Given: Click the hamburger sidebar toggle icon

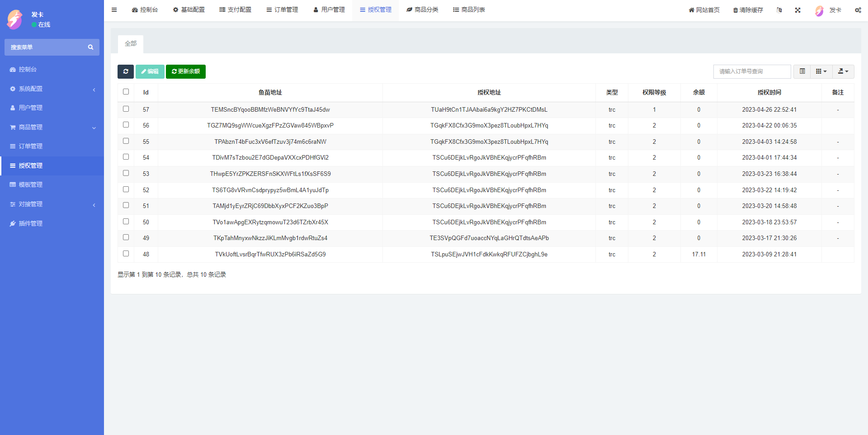Looking at the screenshot, I should coord(114,10).
